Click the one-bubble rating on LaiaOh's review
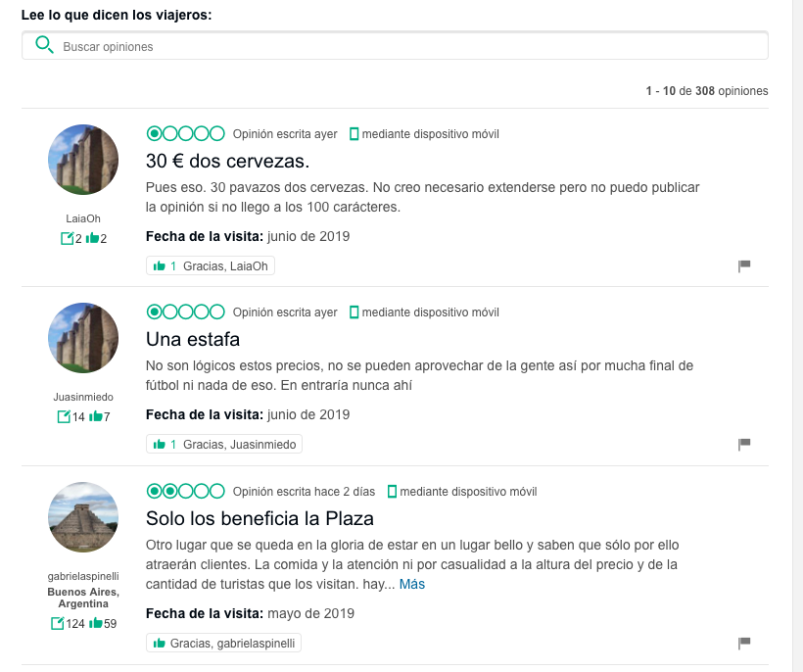This screenshot has height=672, width=803. 185,133
